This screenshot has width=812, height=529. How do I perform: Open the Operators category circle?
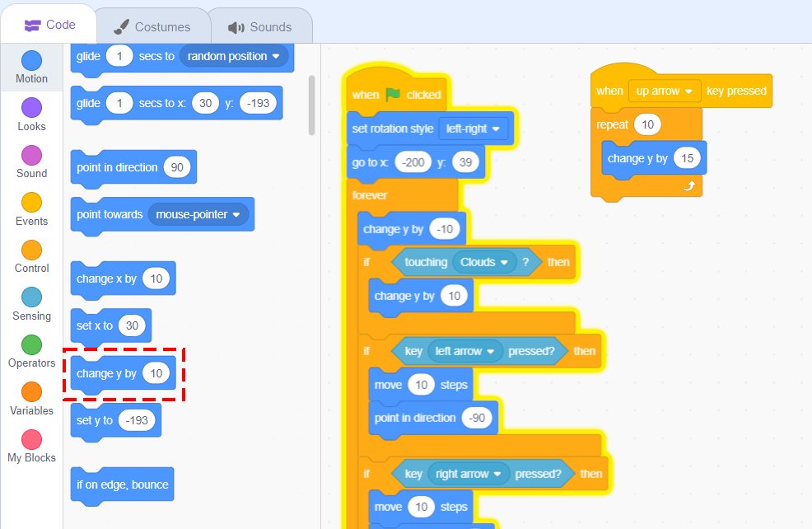[31, 345]
